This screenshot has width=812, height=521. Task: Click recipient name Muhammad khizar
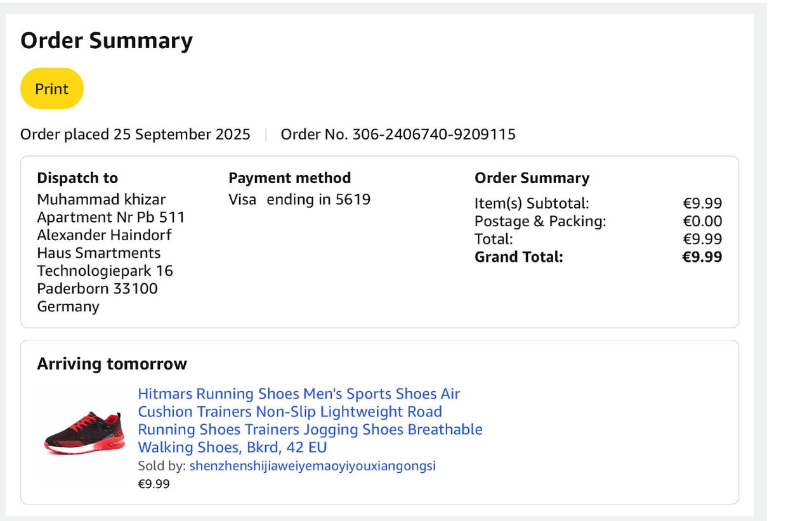pos(101,200)
